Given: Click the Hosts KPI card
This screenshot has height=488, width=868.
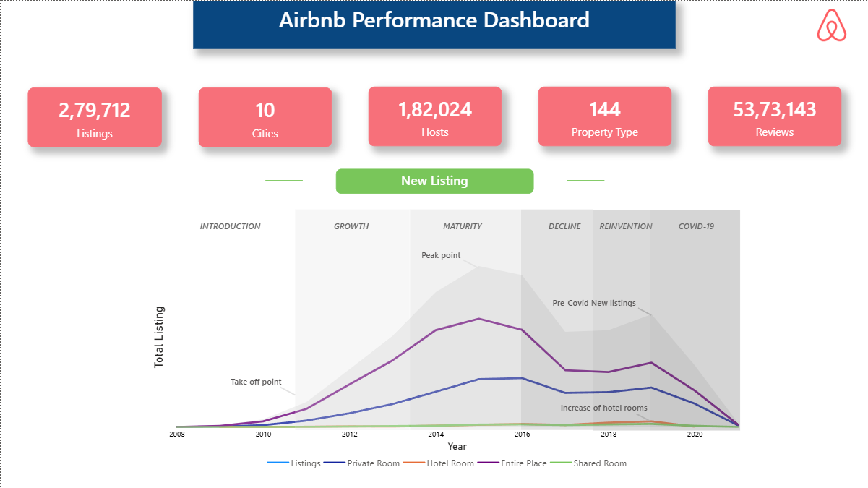Looking at the screenshot, I should coord(435,117).
